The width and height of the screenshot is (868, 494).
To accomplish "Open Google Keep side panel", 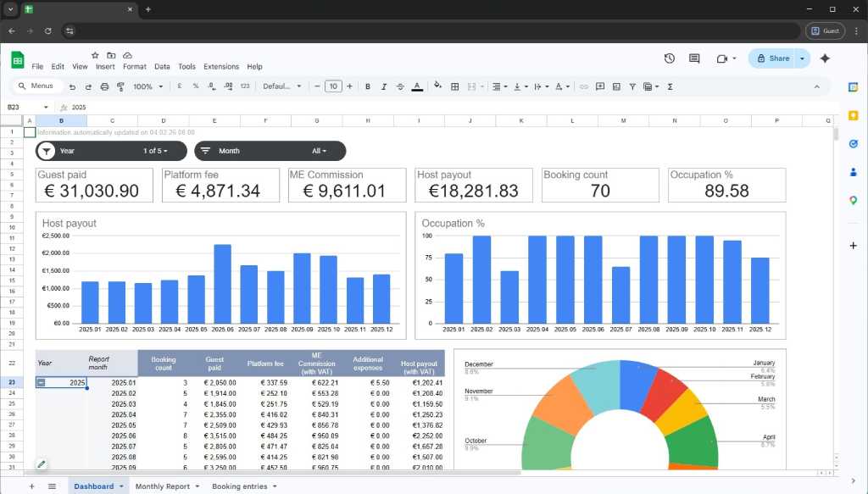I will 853,115.
